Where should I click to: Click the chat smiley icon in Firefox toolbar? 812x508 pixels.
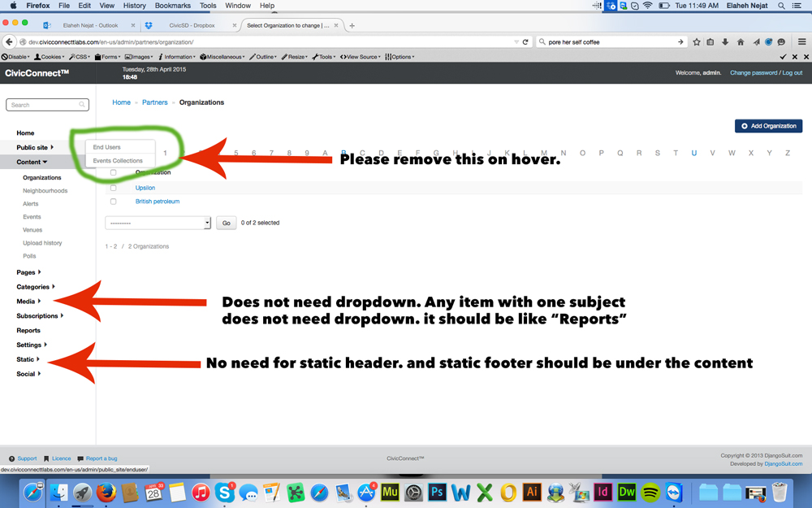pos(781,42)
